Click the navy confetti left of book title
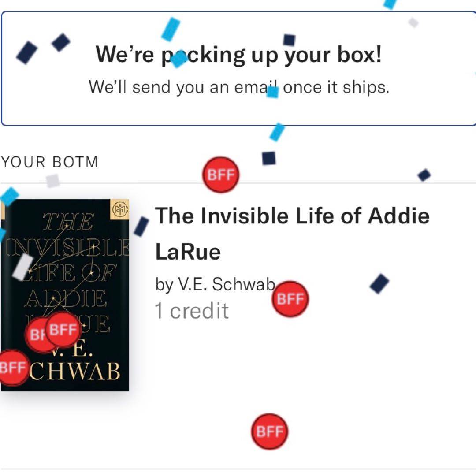476x476 pixels. [x=141, y=227]
